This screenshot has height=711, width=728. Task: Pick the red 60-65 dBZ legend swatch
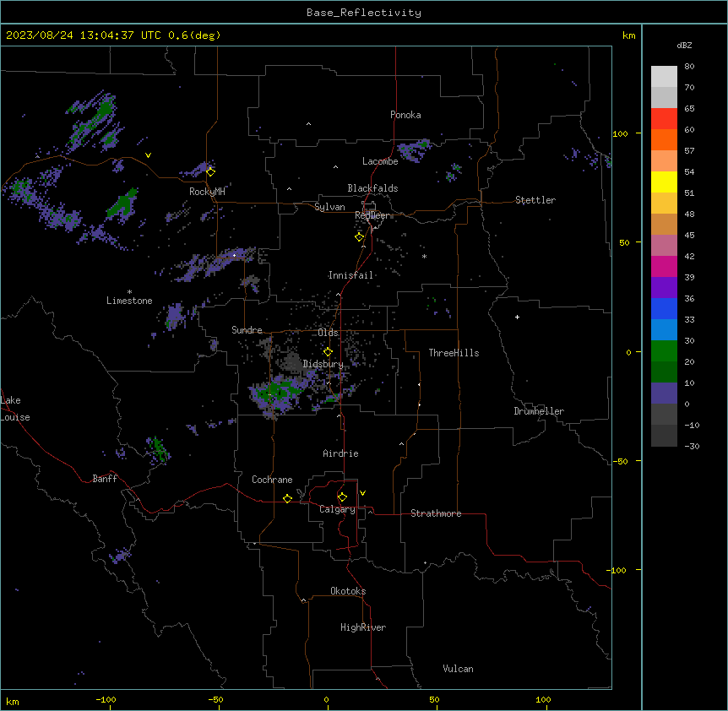click(664, 118)
